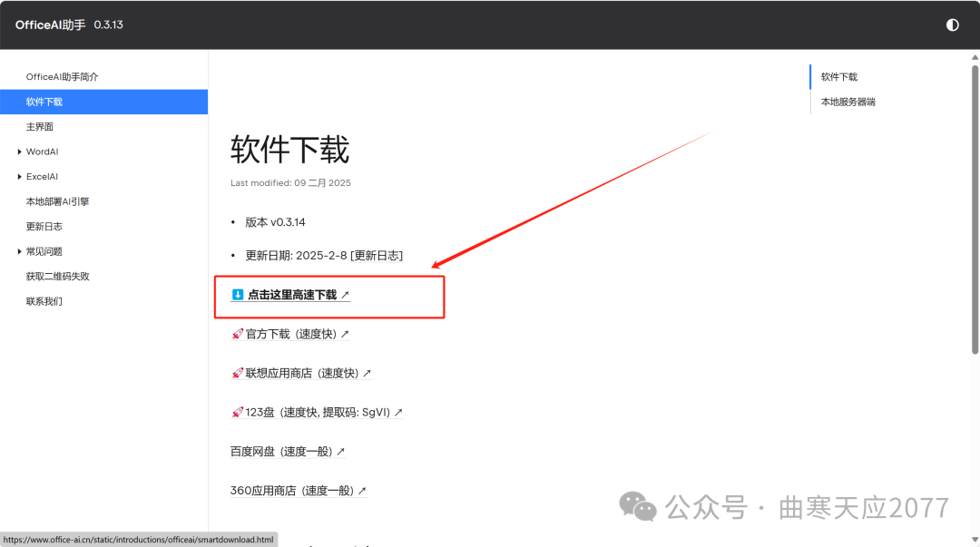Open 百度网盘 (速度一般) link
Screen dimensions: 980x547
click(288, 452)
